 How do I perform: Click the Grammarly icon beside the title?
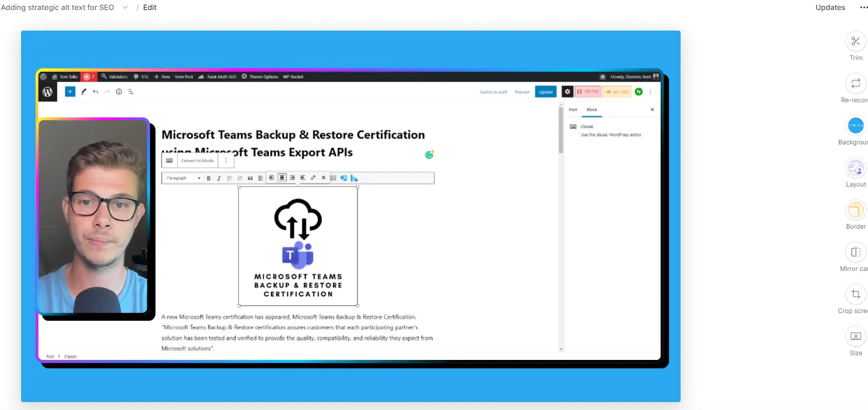coord(430,154)
